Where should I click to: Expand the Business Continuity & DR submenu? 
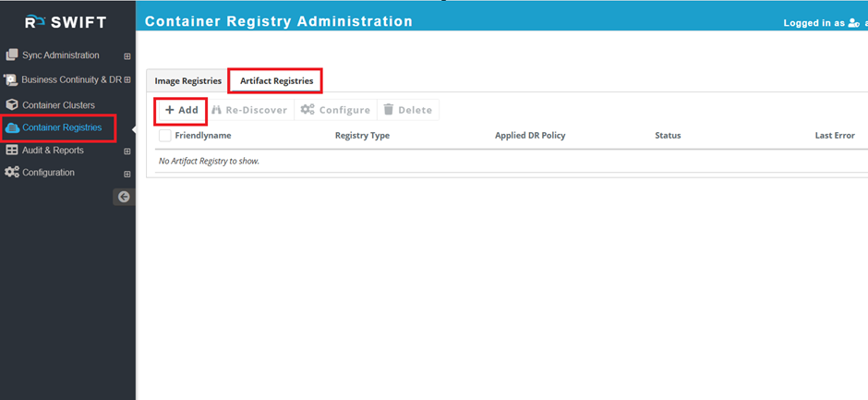127,79
